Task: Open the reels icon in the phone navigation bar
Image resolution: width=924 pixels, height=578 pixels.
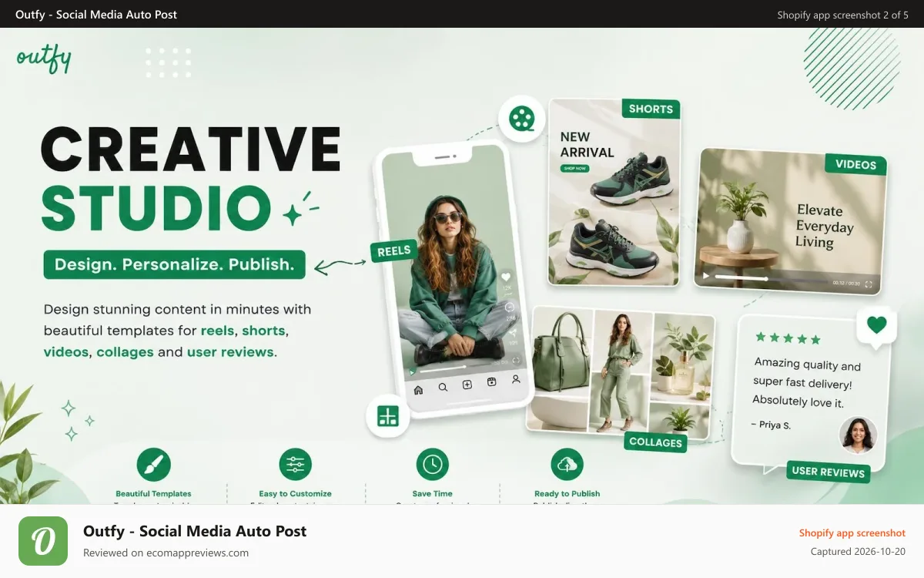Action: pos(491,382)
